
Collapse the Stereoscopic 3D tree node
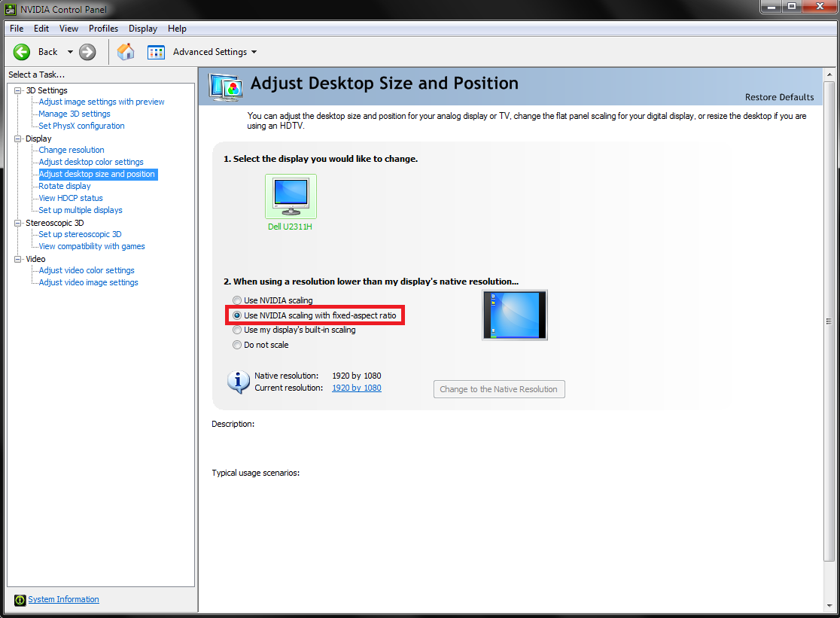tap(17, 223)
